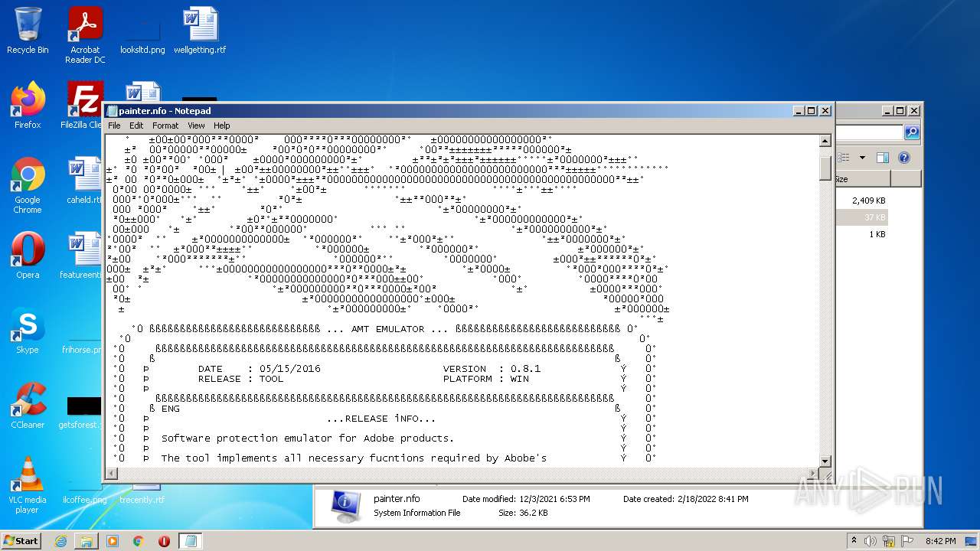This screenshot has height=551, width=980.
Task: Expand Explorer's view options dropdown arrow
Action: tap(862, 158)
